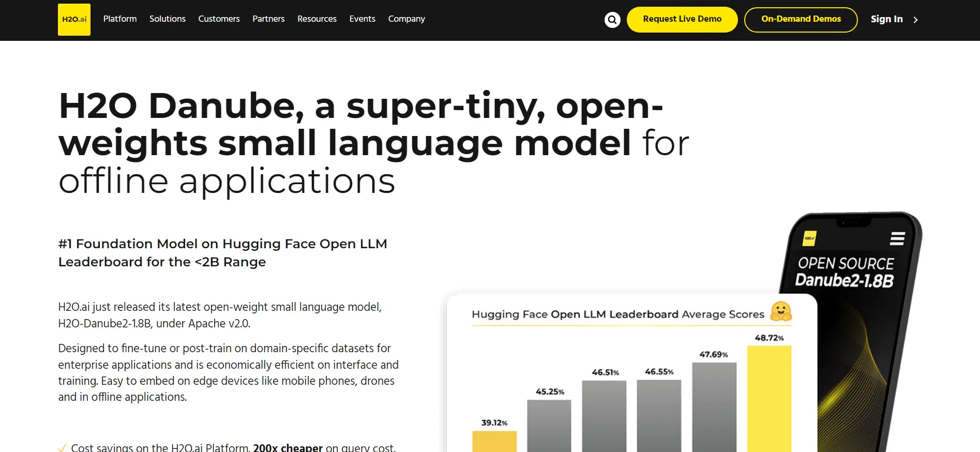This screenshot has width=980, height=452.
Task: Click Request Live Demo button
Action: (682, 20)
